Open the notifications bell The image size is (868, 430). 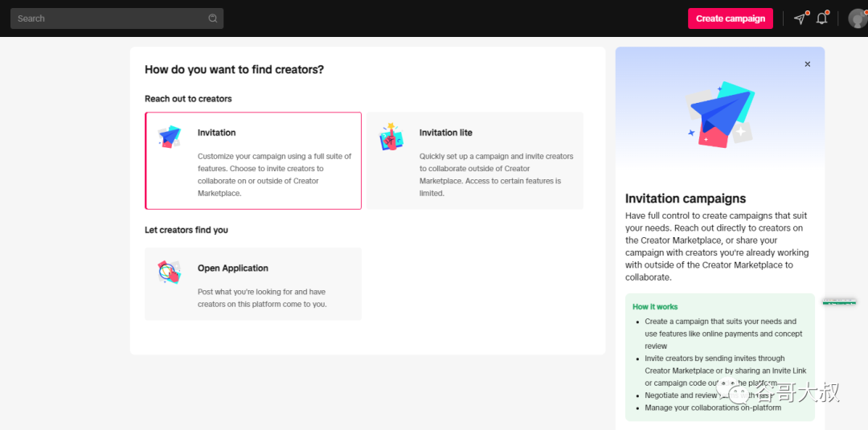[x=821, y=18]
